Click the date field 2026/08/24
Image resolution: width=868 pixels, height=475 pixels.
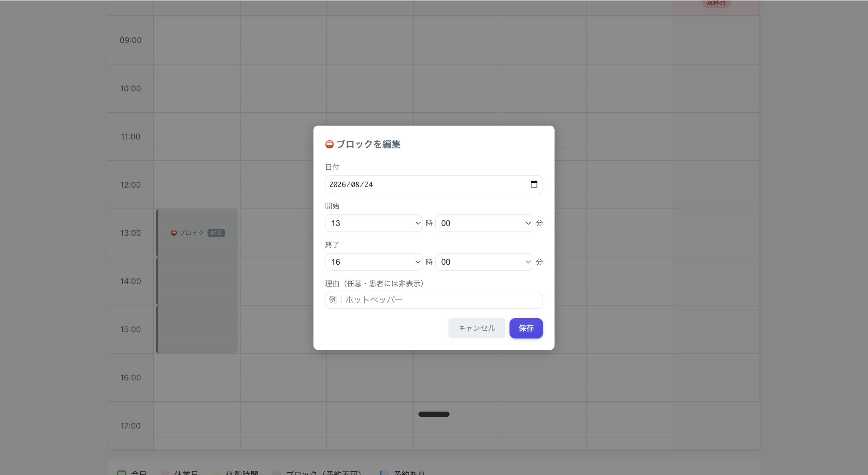click(434, 184)
